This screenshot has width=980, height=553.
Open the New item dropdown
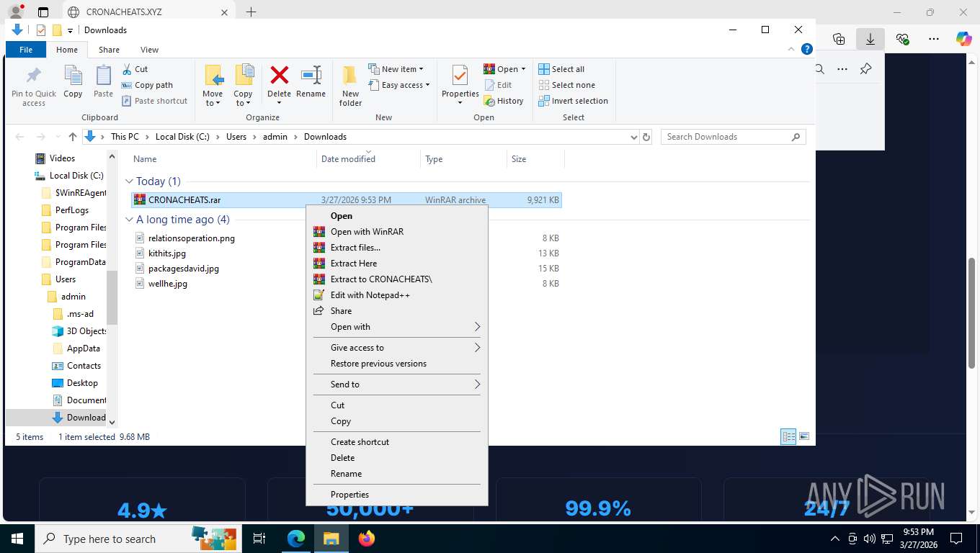coord(396,69)
